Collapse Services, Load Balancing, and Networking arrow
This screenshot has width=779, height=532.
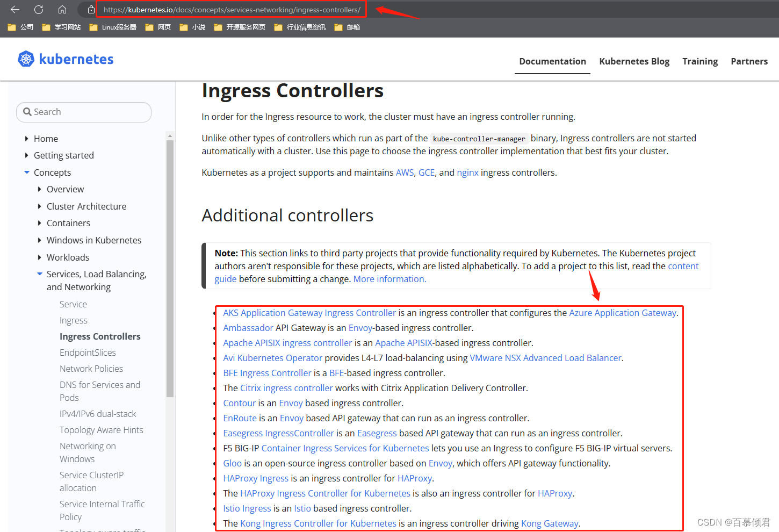(40, 274)
